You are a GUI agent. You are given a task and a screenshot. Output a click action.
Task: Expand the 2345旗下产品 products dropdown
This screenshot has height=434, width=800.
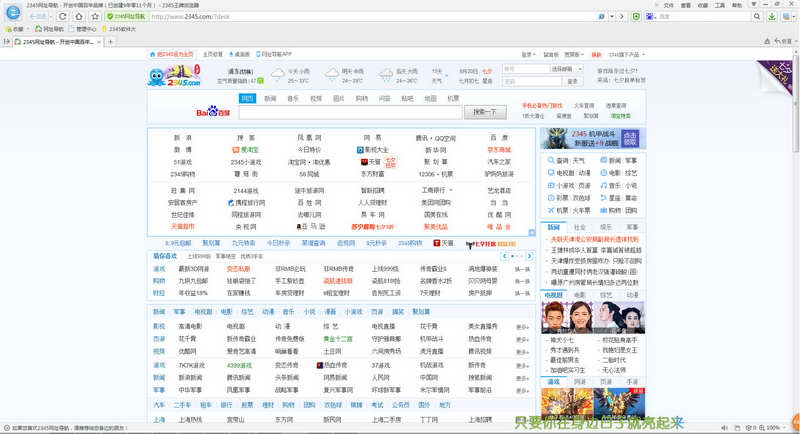pyautogui.click(x=627, y=55)
